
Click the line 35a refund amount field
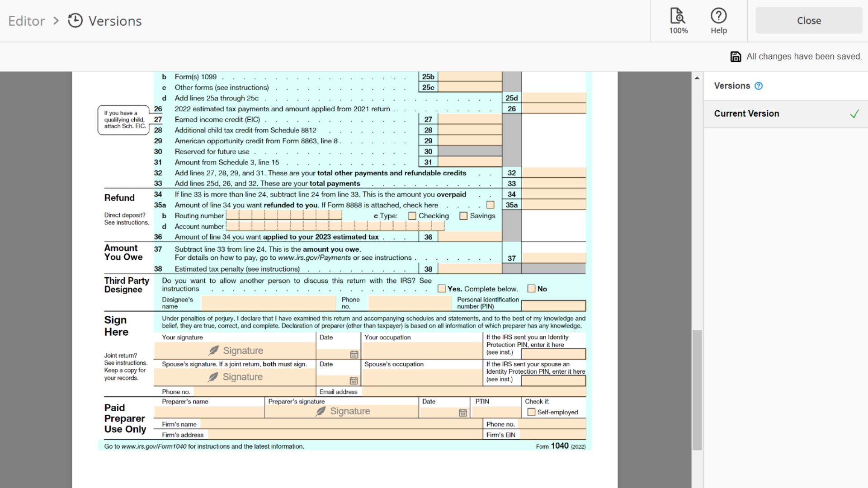554,205
